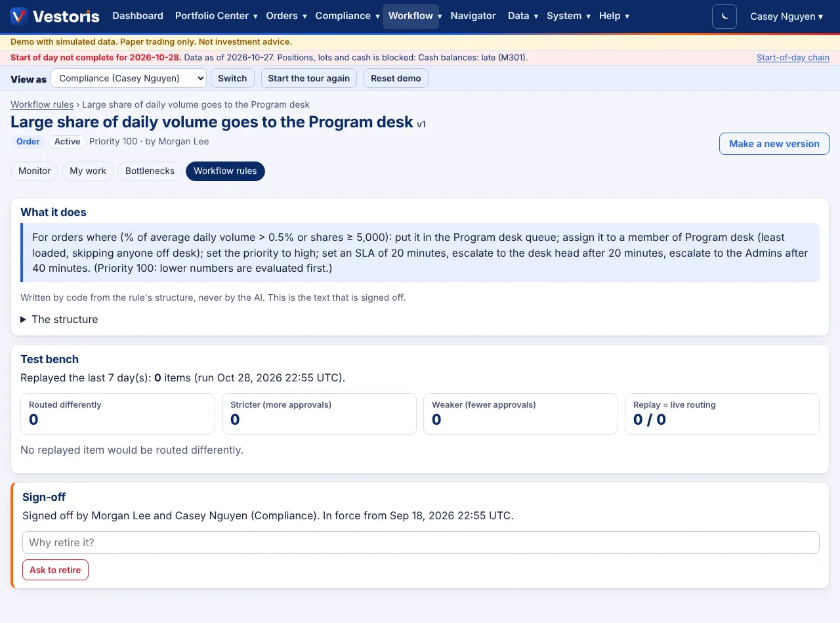Viewport: 840px width, 623px height.
Task: Open the System menu
Action: click(568, 16)
